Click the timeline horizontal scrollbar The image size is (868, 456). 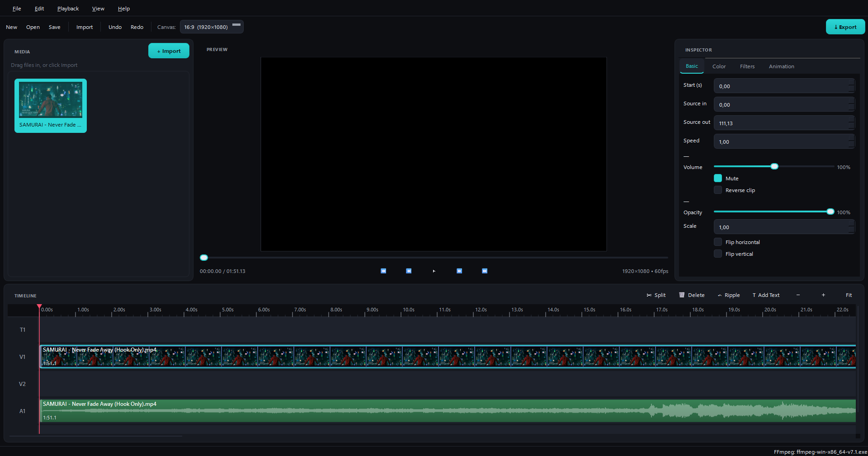tap(95, 436)
